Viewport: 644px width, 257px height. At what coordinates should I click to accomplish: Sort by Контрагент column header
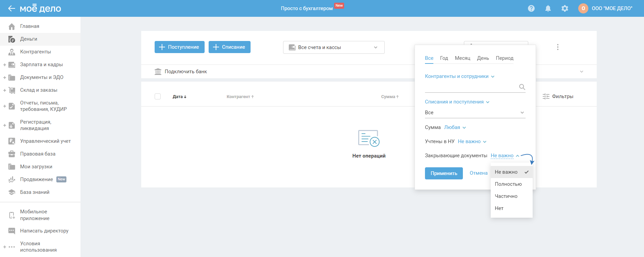[240, 97]
